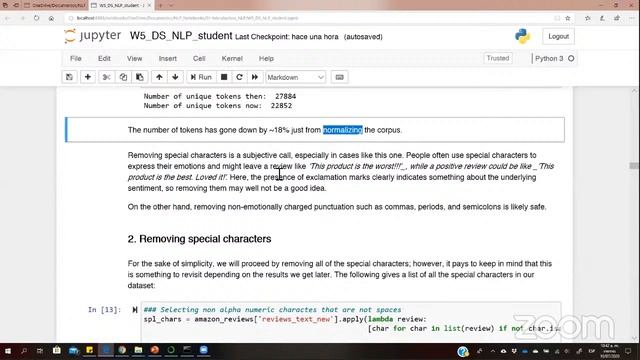Insert a cell below with plus icon
640x360 pixels.
tap(88, 77)
